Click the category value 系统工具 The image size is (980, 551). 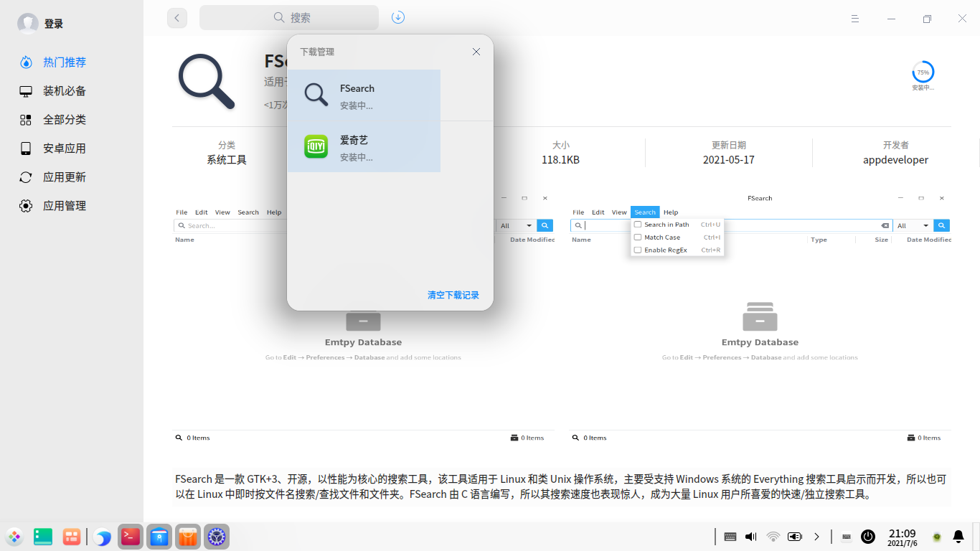click(x=227, y=160)
